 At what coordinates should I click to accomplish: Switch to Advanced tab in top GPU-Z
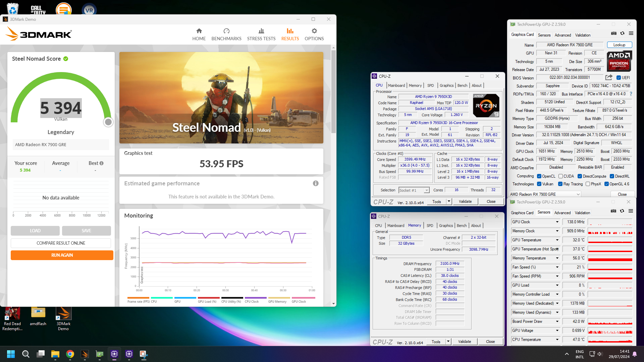click(x=563, y=35)
